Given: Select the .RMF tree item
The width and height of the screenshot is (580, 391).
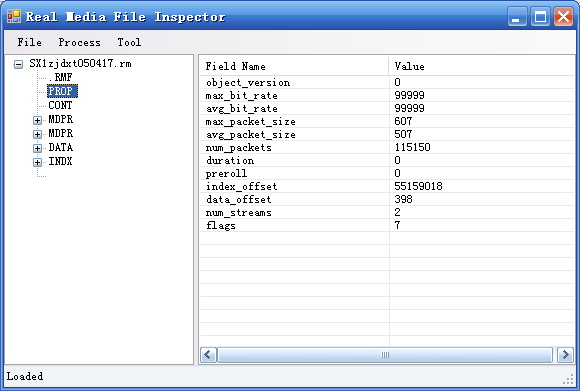Looking at the screenshot, I should 61,77.
